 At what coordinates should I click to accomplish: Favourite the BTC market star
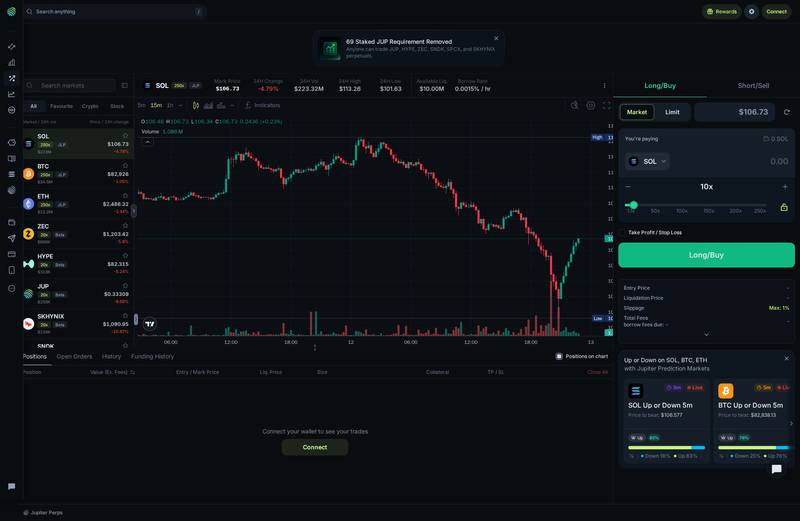(x=125, y=165)
